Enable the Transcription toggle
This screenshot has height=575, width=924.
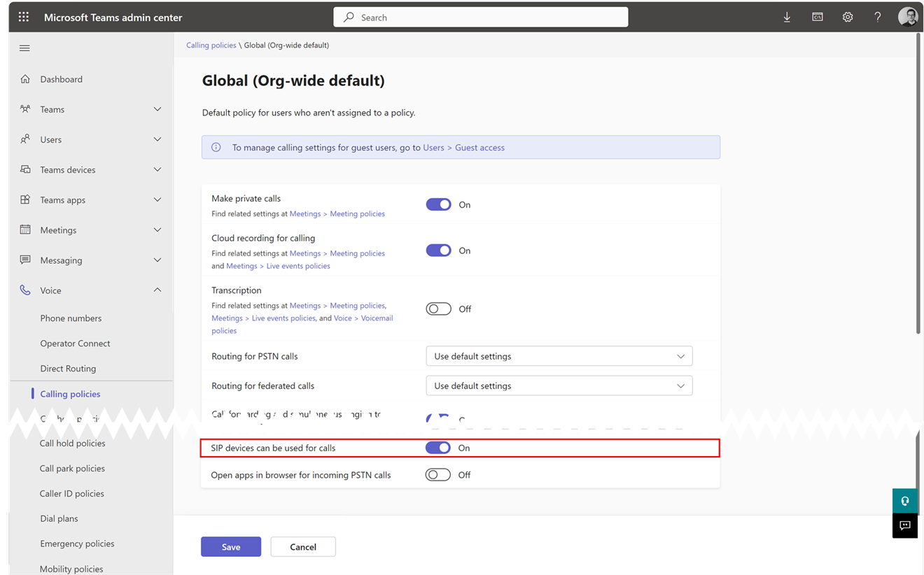coord(438,308)
